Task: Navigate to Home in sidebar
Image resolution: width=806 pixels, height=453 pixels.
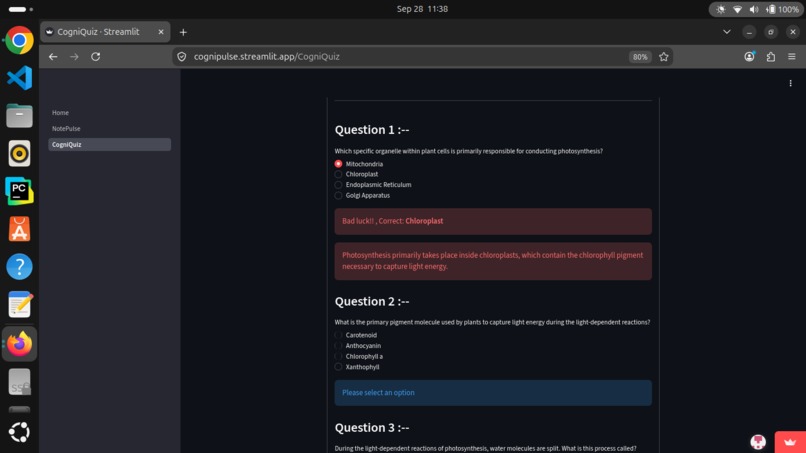Action: pos(60,113)
